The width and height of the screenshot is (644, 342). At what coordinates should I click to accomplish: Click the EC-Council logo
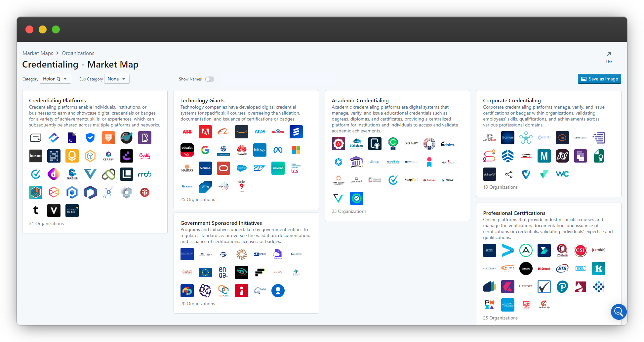click(x=544, y=269)
